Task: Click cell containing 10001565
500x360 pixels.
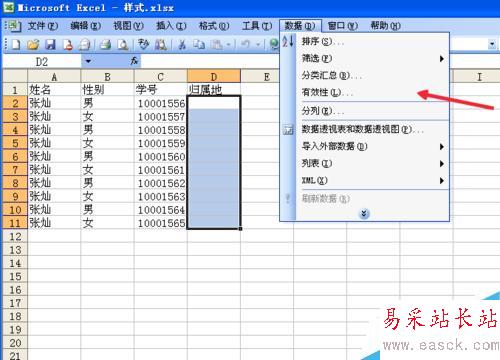Action: (x=161, y=223)
